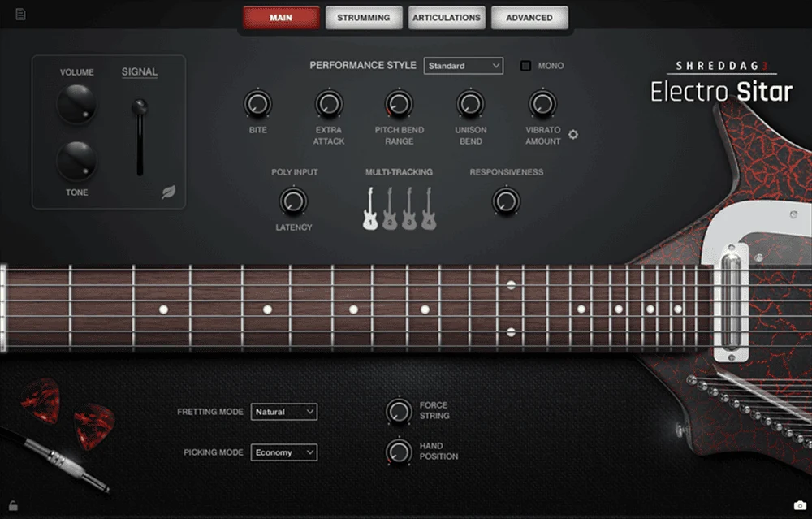Open the Performance Style dropdown

(464, 66)
